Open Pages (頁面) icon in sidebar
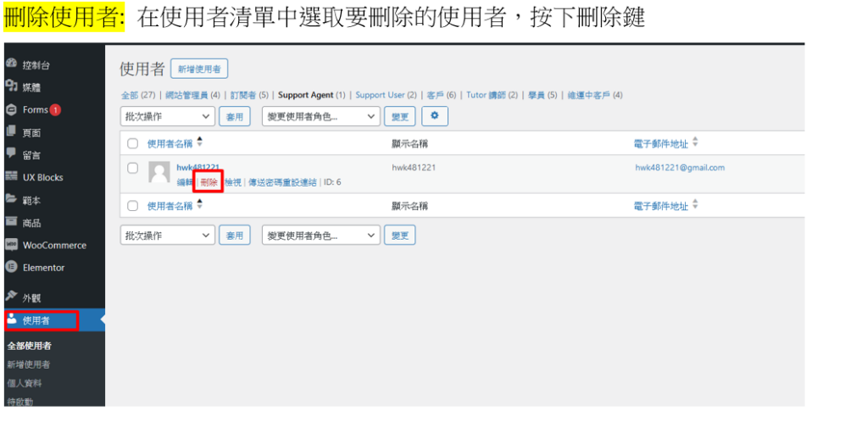The image size is (868, 422). [11, 132]
